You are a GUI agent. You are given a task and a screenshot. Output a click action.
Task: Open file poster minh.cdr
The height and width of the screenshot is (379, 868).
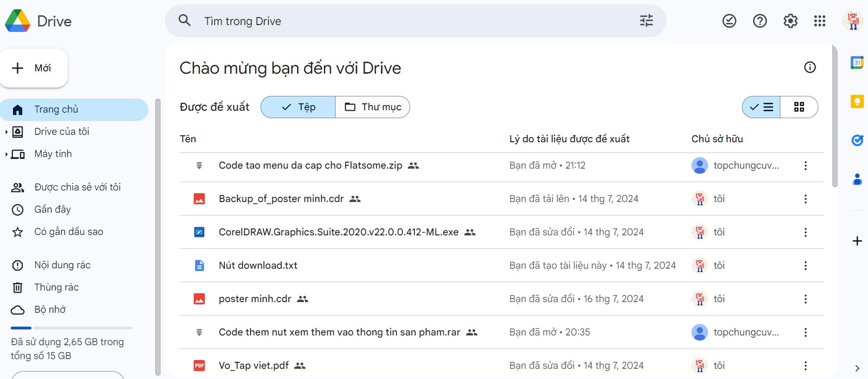[x=255, y=299]
